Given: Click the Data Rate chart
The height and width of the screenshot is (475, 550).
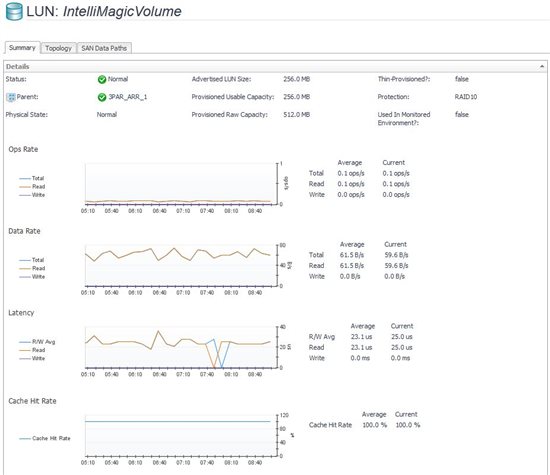Looking at the screenshot, I should point(181,266).
